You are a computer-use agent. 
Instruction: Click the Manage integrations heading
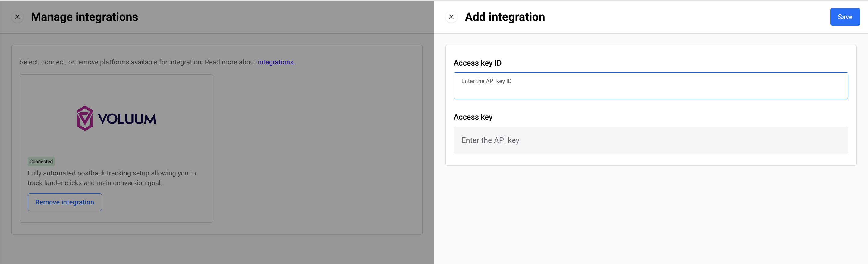click(84, 17)
